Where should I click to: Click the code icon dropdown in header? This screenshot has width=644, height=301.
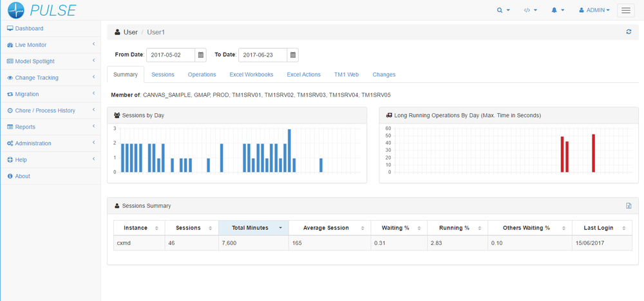pos(530,10)
